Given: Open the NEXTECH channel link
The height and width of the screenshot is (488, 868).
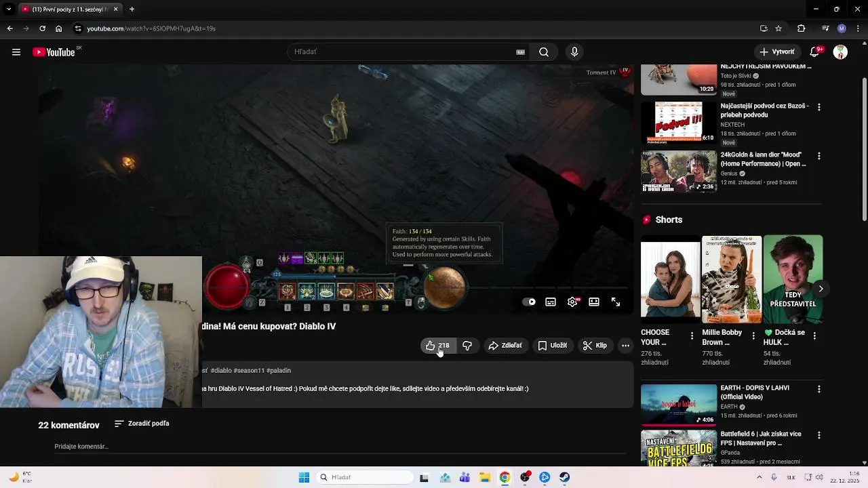Looking at the screenshot, I should point(732,125).
